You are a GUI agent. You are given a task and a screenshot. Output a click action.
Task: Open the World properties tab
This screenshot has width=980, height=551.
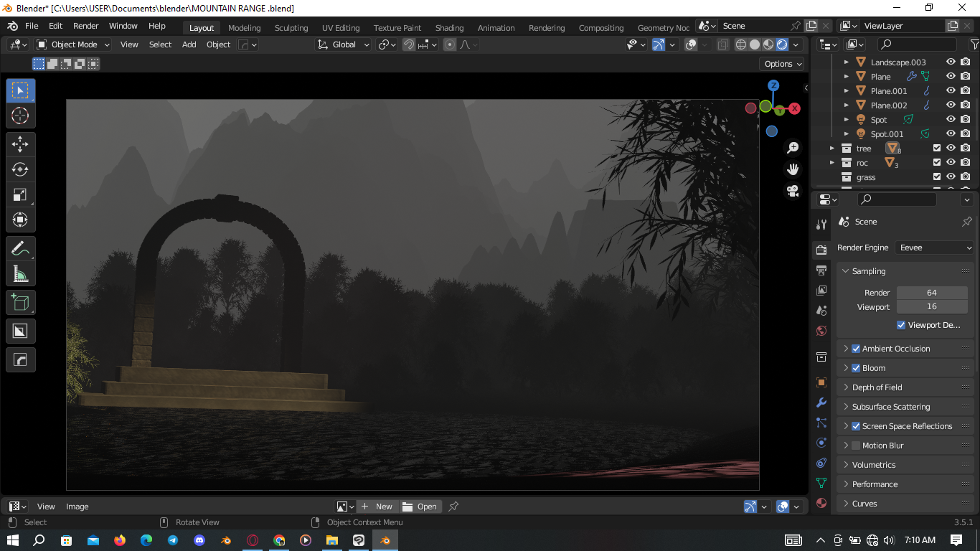click(821, 331)
